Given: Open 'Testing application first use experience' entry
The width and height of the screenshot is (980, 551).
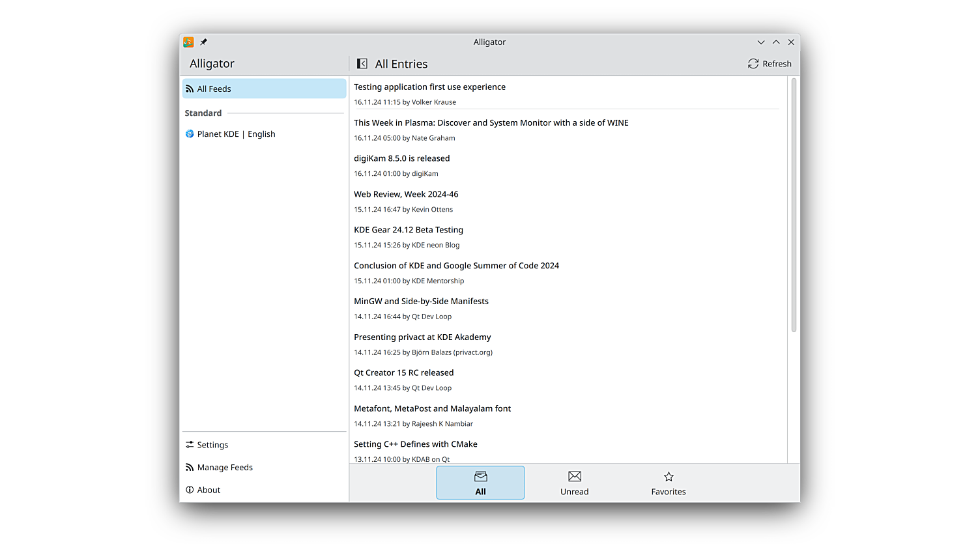Looking at the screenshot, I should 429,87.
